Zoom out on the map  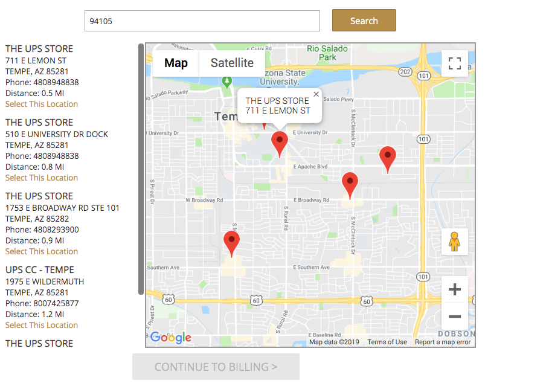454,316
